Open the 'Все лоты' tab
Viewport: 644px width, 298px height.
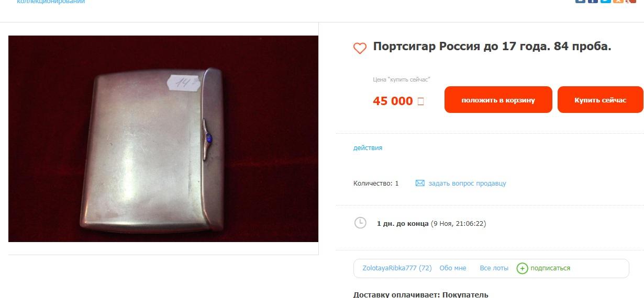pyautogui.click(x=494, y=268)
